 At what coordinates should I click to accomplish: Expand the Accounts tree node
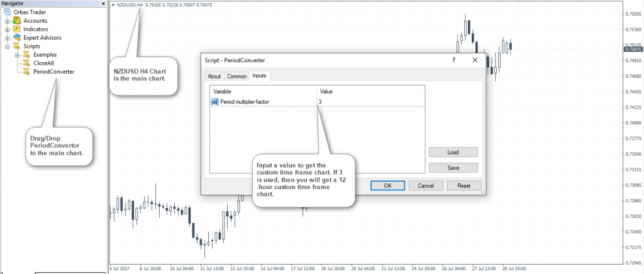click(7, 21)
